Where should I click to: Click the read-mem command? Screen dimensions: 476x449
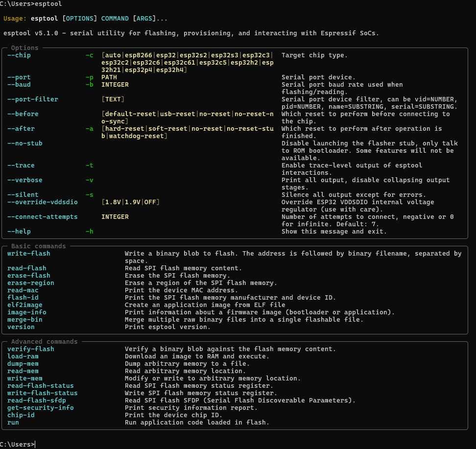[23, 371]
